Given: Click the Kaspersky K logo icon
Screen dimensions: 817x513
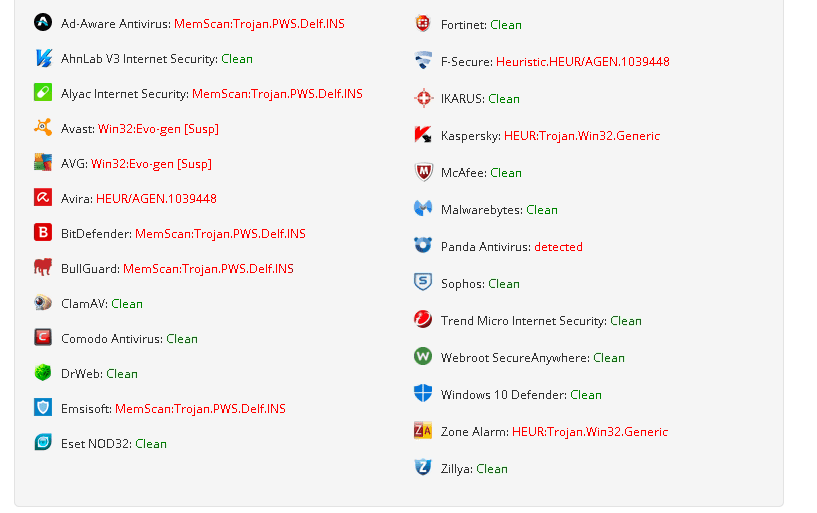Looking at the screenshot, I should coord(423,134).
